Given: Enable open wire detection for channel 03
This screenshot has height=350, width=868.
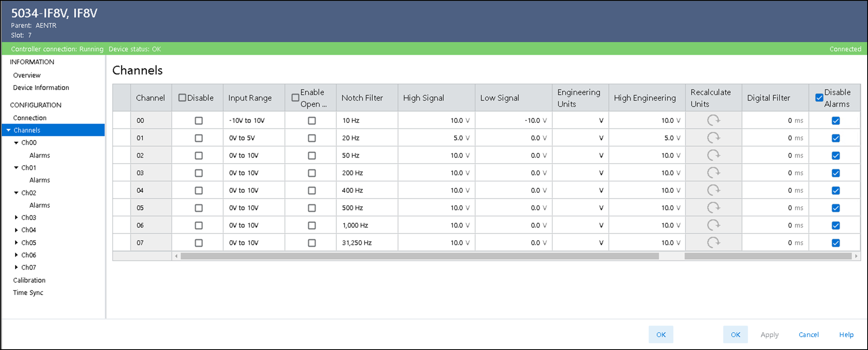Looking at the screenshot, I should 312,173.
